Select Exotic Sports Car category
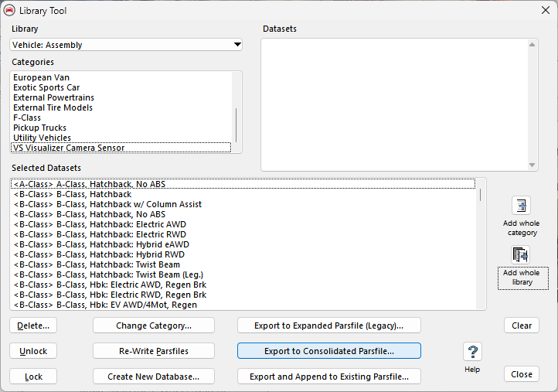The width and height of the screenshot is (558, 392). click(x=46, y=88)
